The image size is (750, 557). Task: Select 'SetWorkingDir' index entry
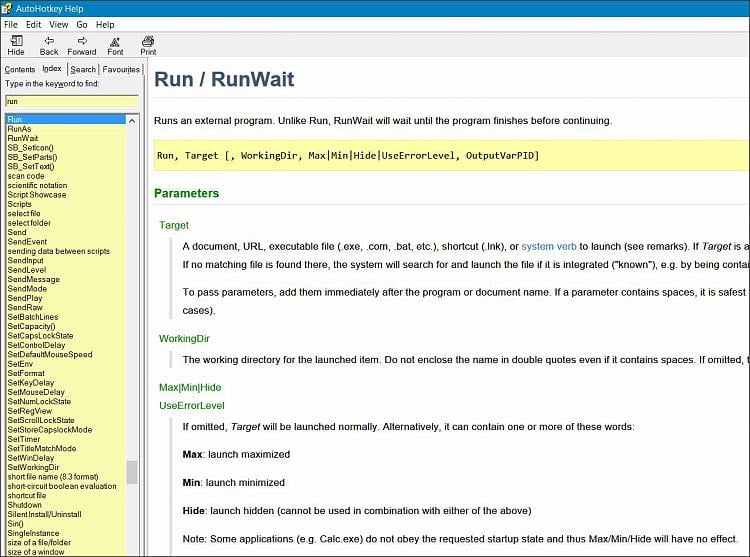[x=33, y=468]
